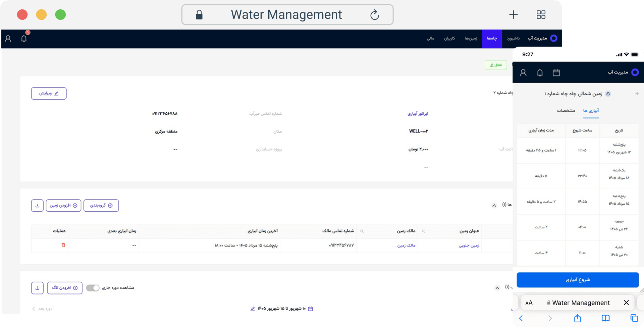Open mobile user profile icon
The image size is (644, 327).
pos(523,72)
